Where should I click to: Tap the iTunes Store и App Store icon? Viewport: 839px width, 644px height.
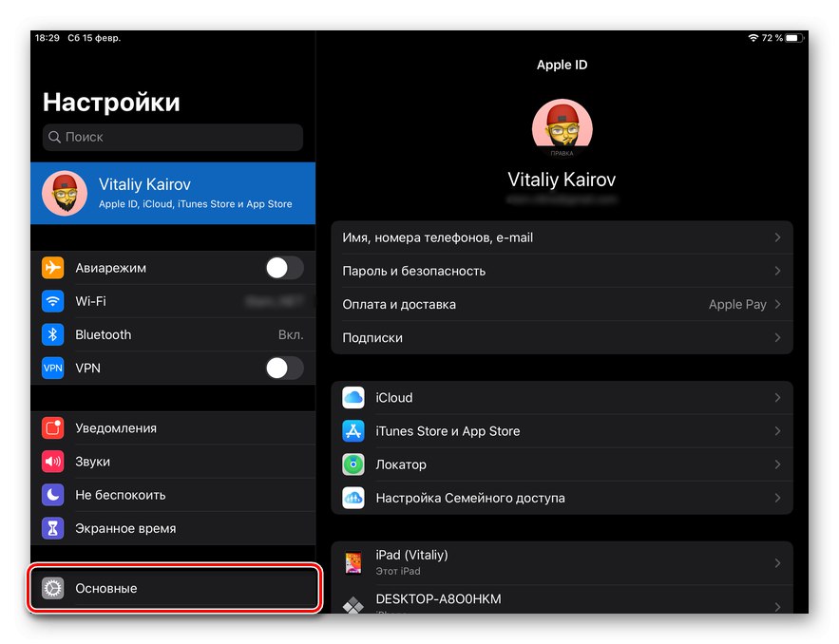[x=353, y=431]
